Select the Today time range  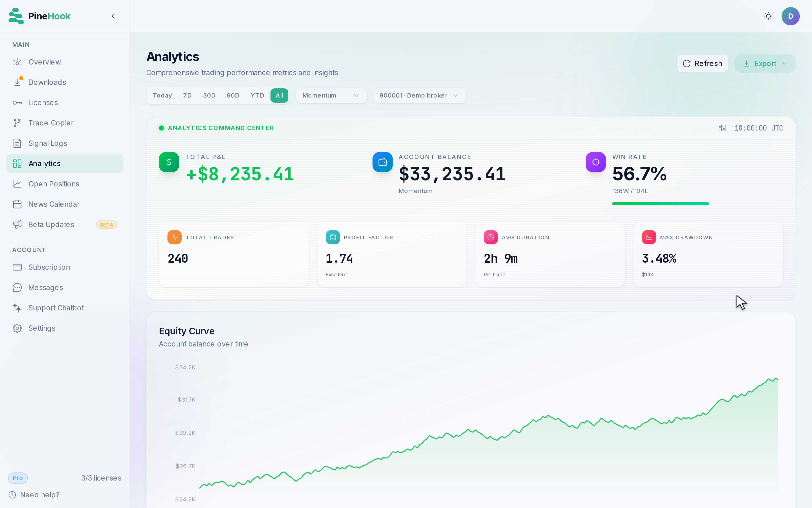pyautogui.click(x=162, y=96)
